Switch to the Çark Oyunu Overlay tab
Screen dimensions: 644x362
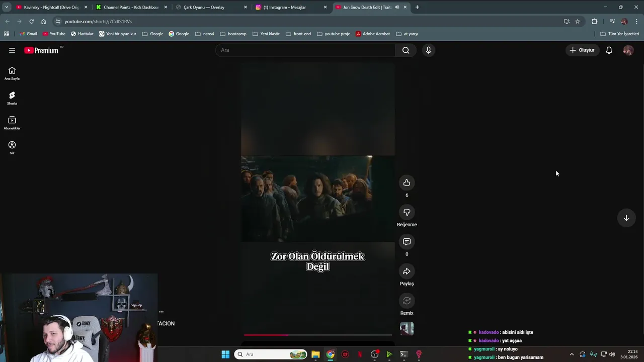point(211,7)
